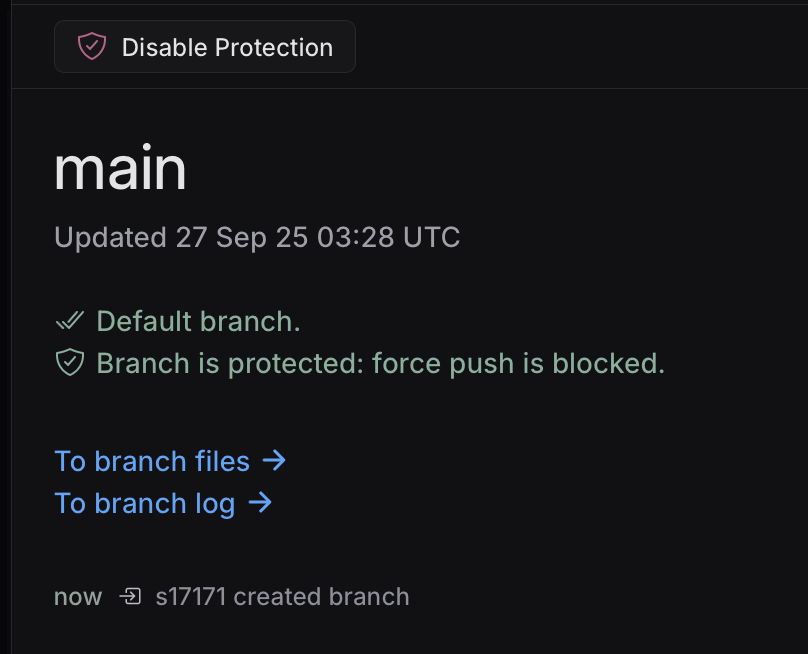Click the force push is blocked text
The height and width of the screenshot is (654, 808).
tap(518, 363)
